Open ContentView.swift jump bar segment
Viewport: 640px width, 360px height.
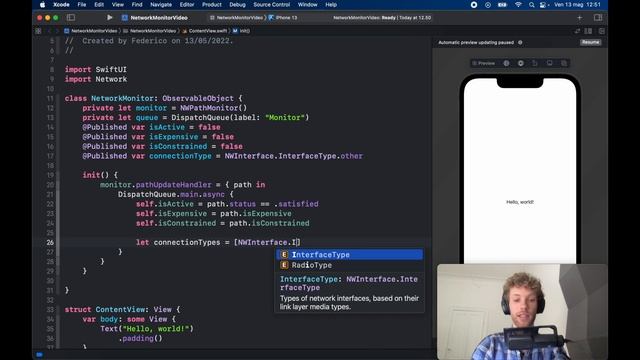pyautogui.click(x=205, y=31)
